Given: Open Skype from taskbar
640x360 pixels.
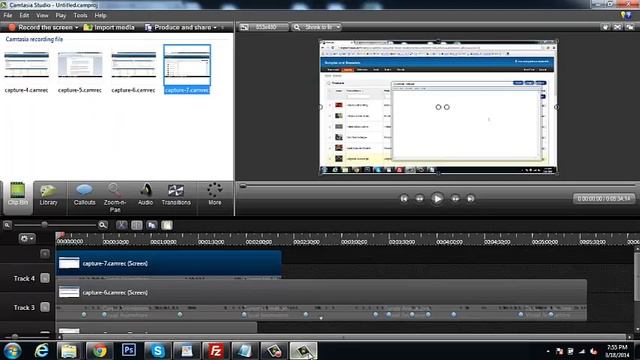Looking at the screenshot, I should click(158, 351).
